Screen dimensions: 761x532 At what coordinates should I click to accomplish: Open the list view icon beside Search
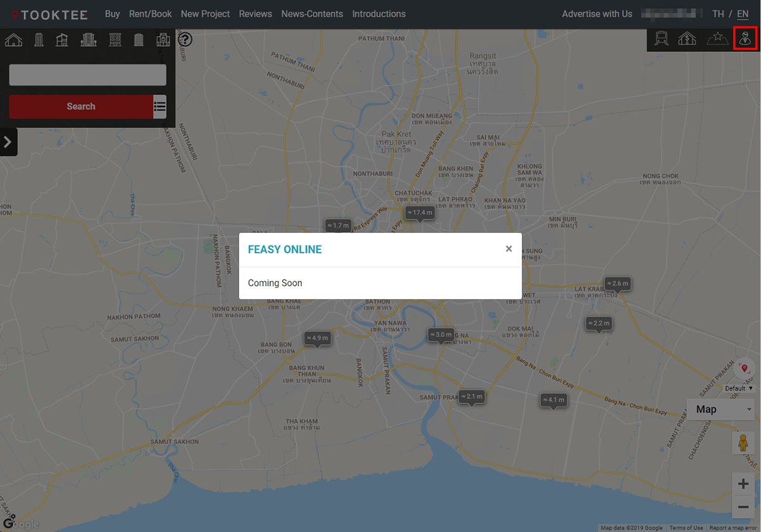pos(160,107)
